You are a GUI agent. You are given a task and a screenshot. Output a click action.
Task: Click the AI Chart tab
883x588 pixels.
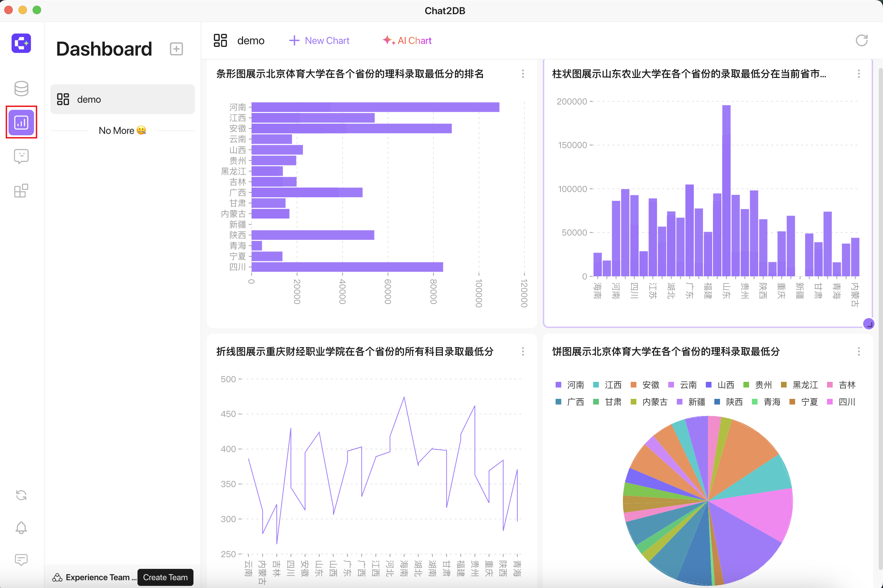[406, 41]
